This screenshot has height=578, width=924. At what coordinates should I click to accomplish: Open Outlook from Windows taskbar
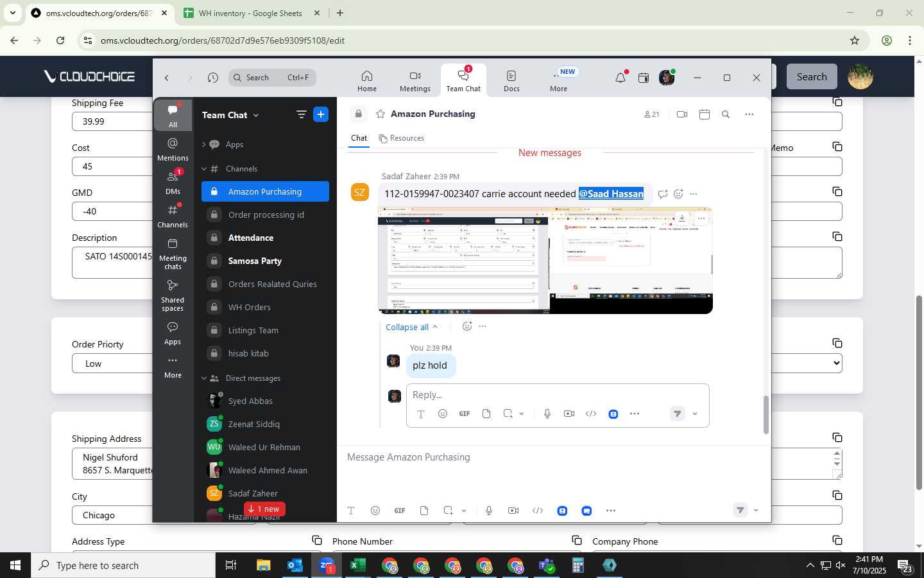(295, 565)
